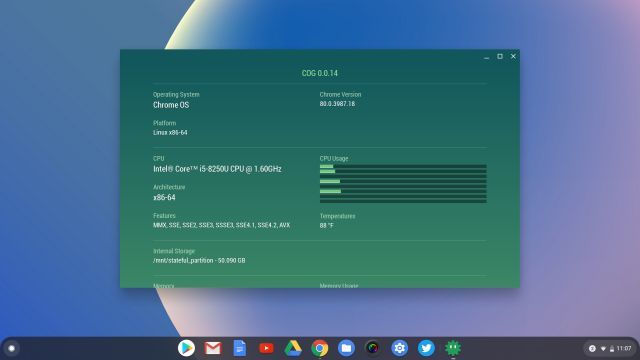Viewport: 640px width, 360px height.
Task: Click the Wi-Fi status icon
Action: click(x=603, y=349)
